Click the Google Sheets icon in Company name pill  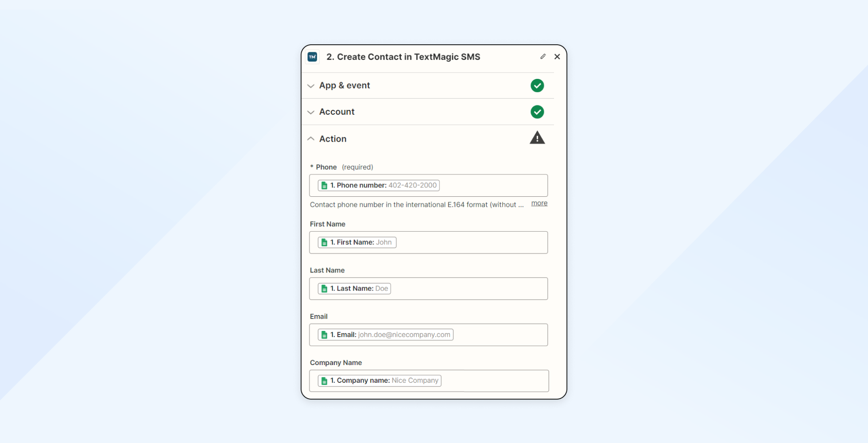[324, 381]
